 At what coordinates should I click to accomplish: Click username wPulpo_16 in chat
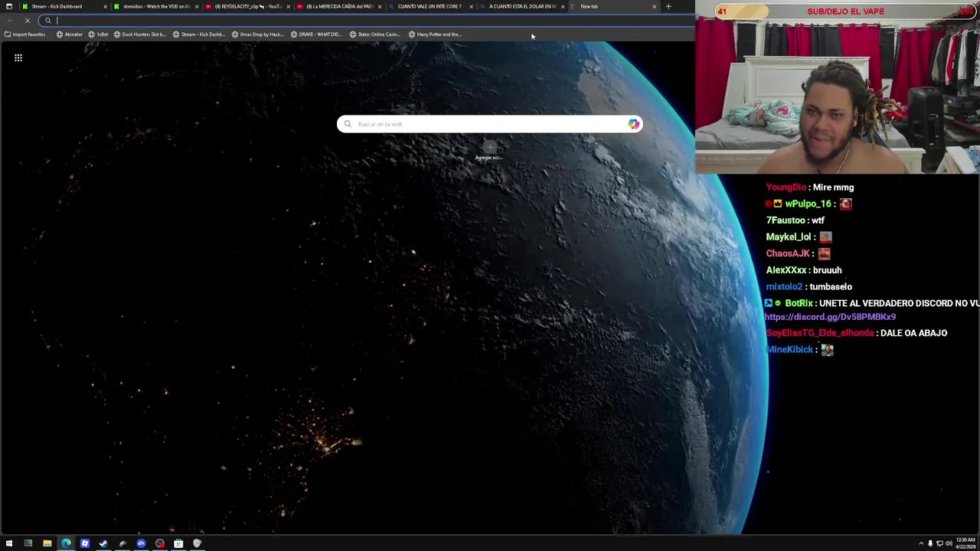(x=808, y=204)
